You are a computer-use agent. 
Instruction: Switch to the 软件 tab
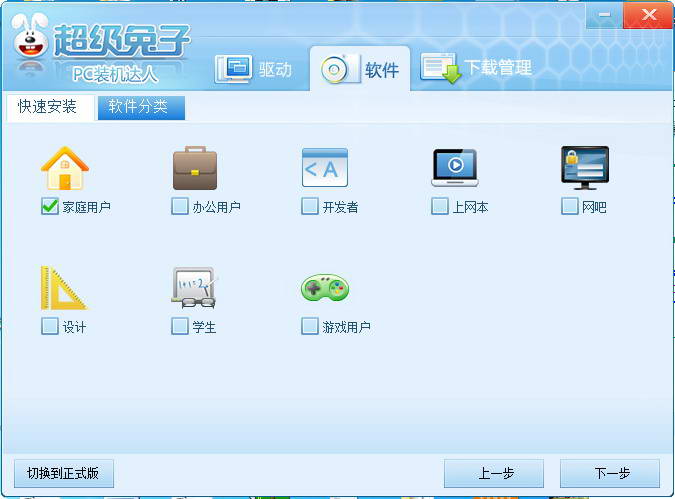360,69
